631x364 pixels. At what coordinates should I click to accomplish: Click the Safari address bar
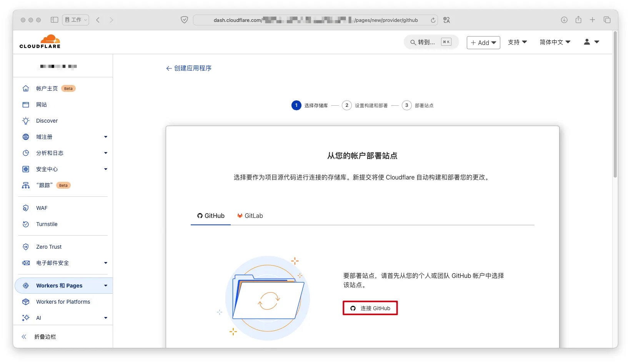click(x=315, y=20)
